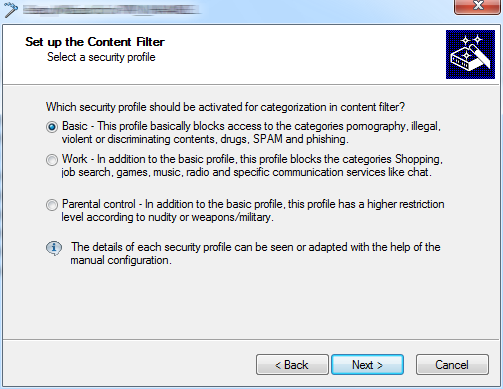This screenshot has width=503, height=389.
Task: Click the 'Select a security profile' subtitle
Action: [x=101, y=57]
